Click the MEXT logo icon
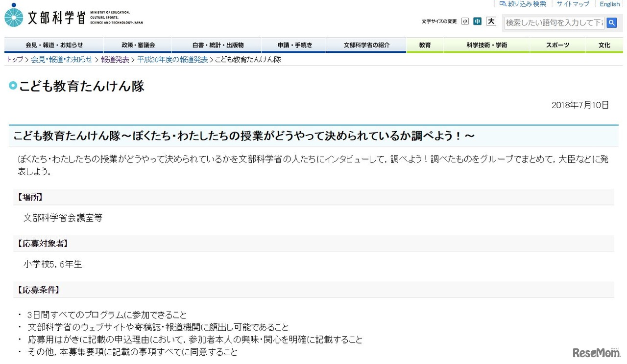The height and width of the screenshot is (364, 627). point(13,16)
